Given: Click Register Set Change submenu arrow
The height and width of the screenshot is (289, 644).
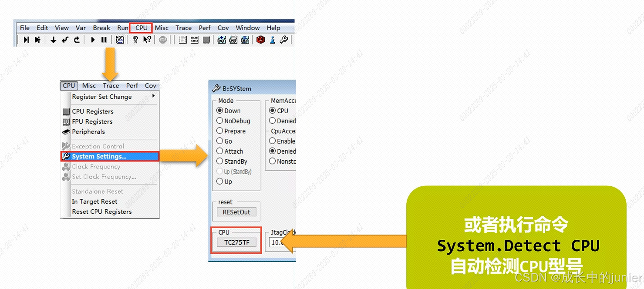Looking at the screenshot, I should point(153,97).
